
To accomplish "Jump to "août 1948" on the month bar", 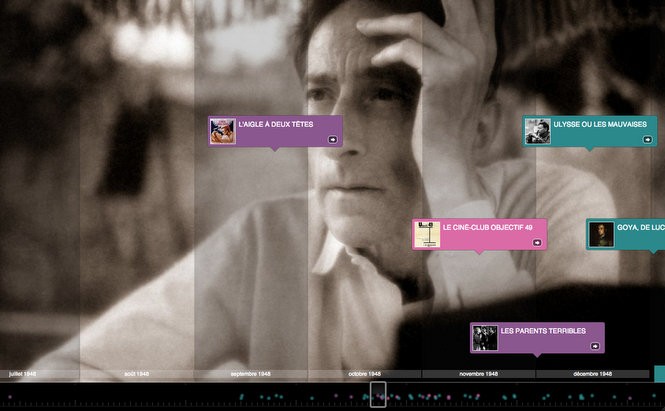I will 137,374.
